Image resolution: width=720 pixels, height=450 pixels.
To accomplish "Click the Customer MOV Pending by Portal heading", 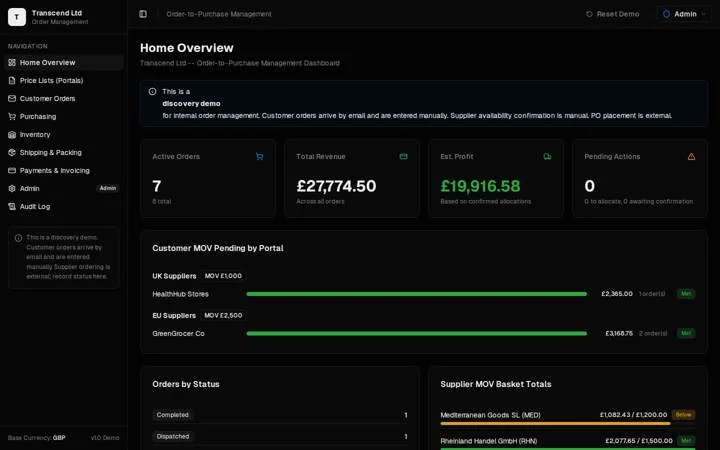I will [x=218, y=248].
